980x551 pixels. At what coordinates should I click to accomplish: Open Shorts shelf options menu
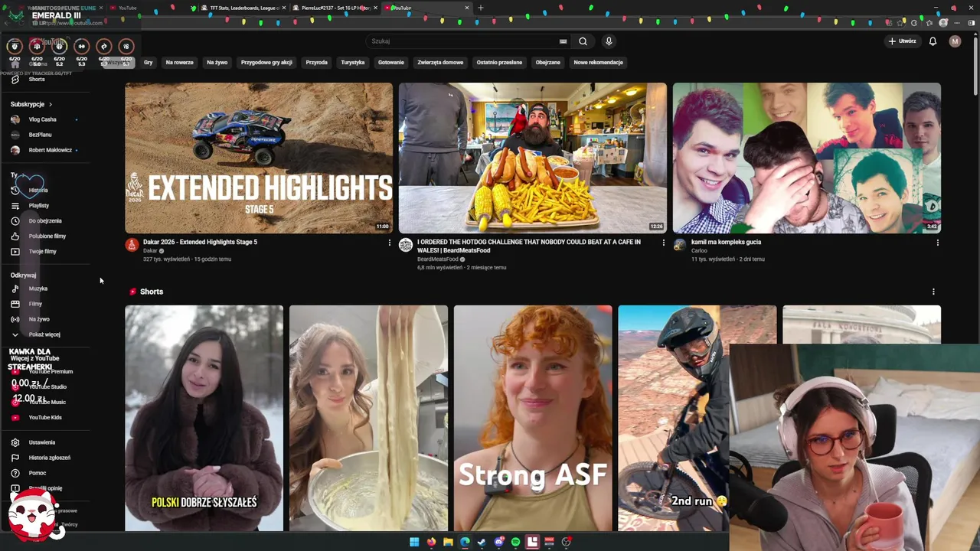[933, 292]
